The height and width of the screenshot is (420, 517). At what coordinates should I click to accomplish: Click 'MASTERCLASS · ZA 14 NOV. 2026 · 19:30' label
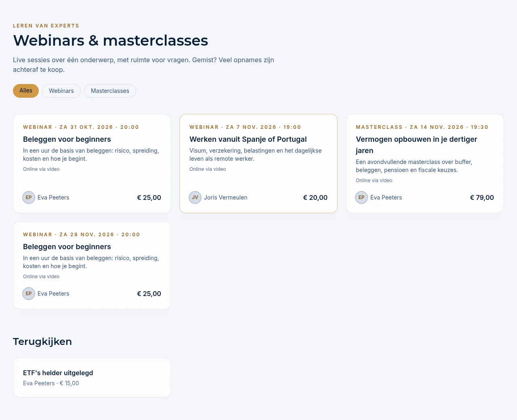tap(422, 127)
